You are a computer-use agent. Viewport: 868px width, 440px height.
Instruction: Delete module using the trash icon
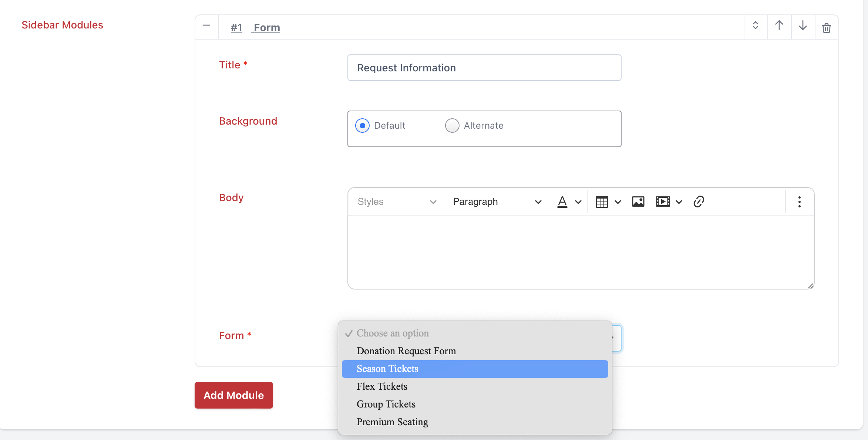point(827,27)
